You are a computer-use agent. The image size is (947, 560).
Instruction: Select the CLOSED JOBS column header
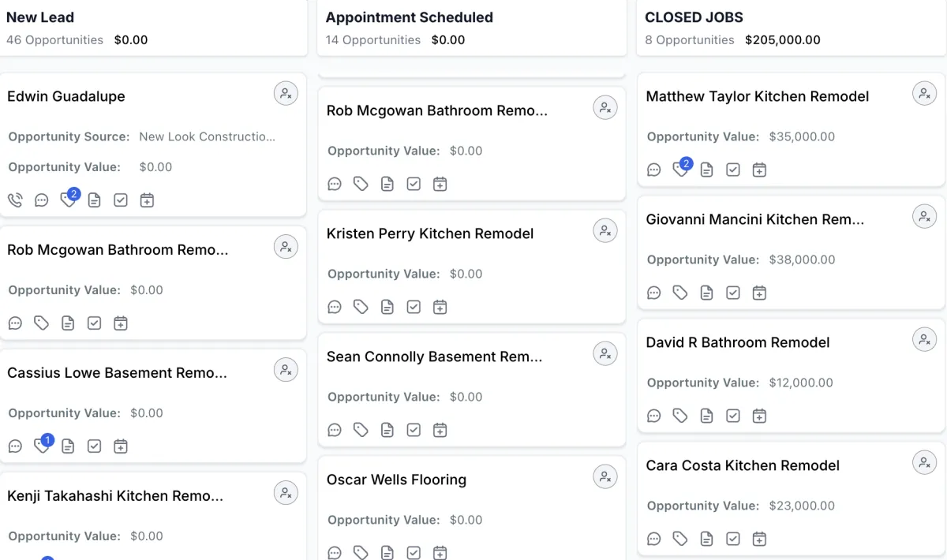click(x=694, y=17)
